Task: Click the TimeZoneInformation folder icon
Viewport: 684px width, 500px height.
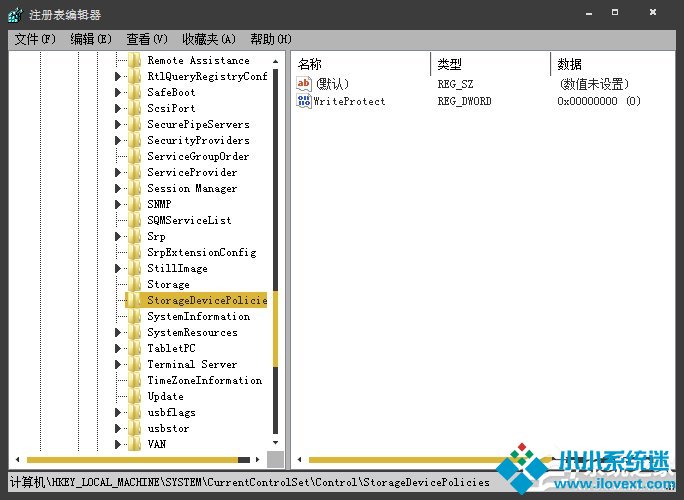Action: [135, 380]
